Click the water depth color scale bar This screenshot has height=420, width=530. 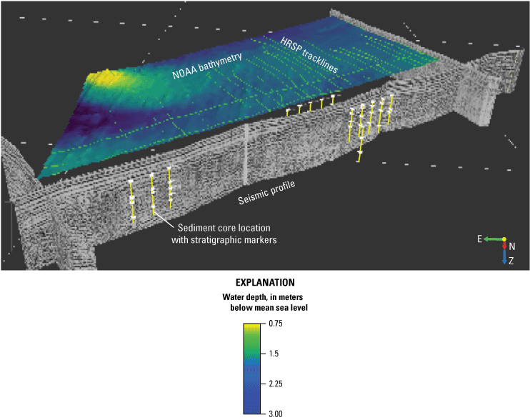click(252, 369)
